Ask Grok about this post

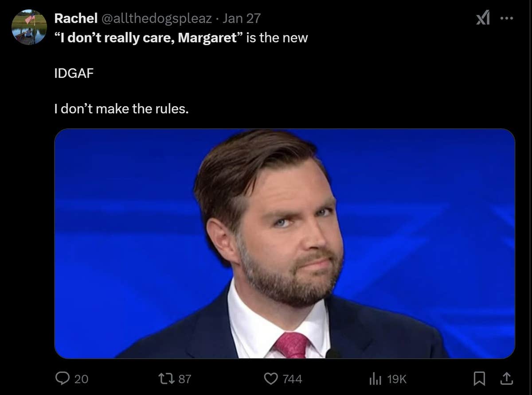[483, 18]
